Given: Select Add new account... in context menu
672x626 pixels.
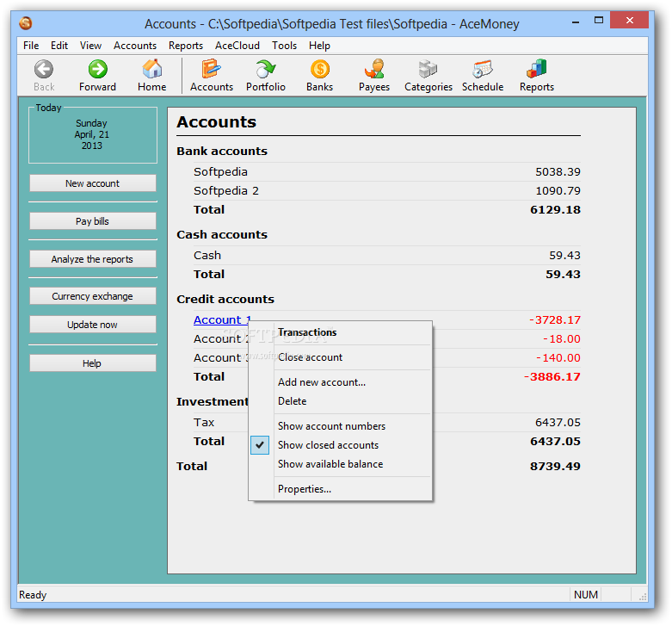Looking at the screenshot, I should coord(322,382).
